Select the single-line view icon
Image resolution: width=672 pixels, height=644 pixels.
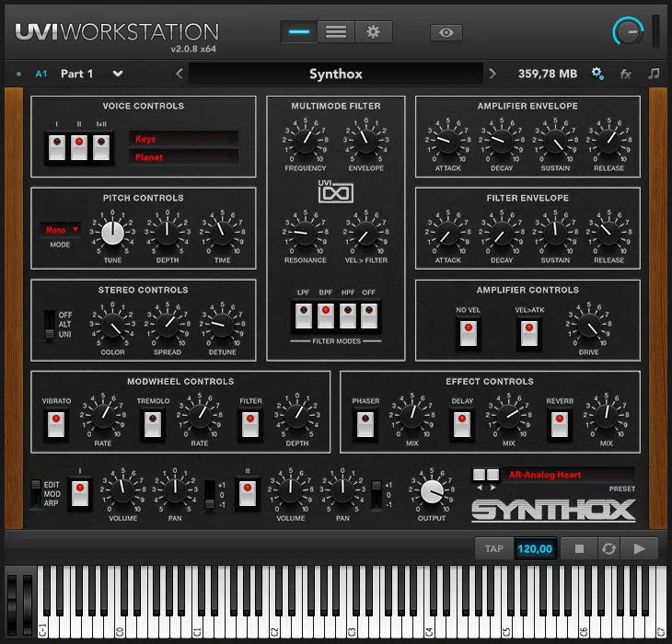[x=299, y=31]
